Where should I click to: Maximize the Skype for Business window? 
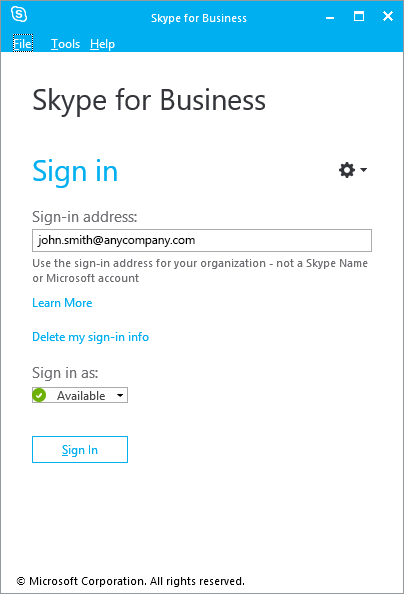[x=359, y=16]
